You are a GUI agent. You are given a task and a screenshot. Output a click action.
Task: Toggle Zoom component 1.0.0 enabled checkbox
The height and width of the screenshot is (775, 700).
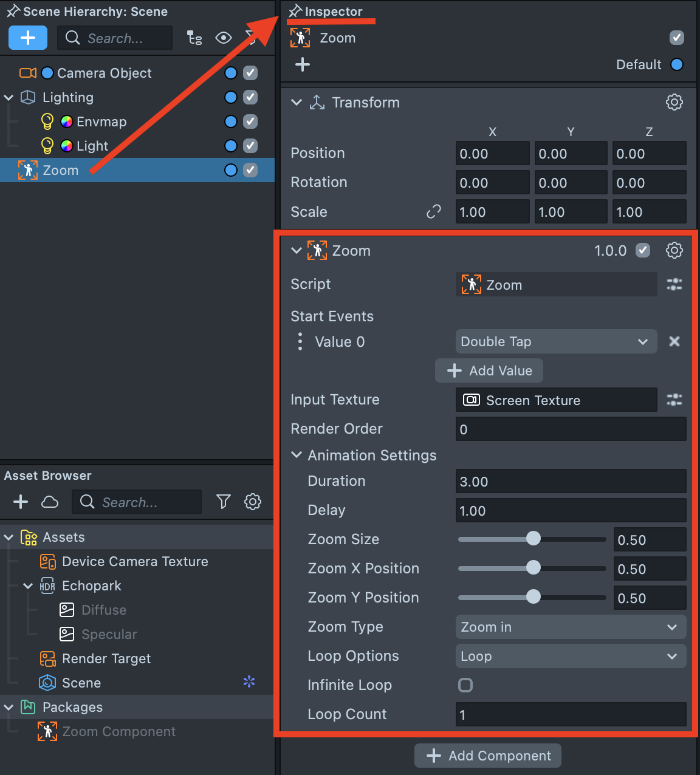coord(643,250)
